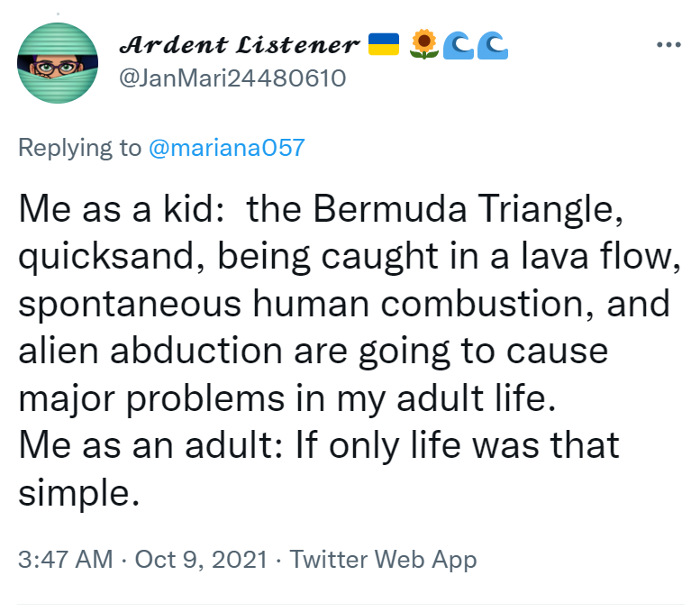
Task: Click the 'Me as an adult:' text
Action: (142, 445)
